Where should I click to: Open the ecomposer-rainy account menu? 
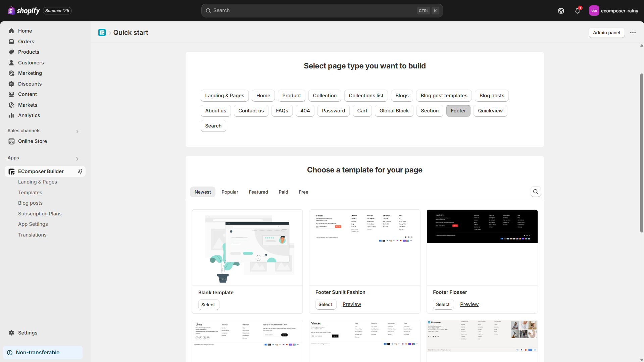pos(615,10)
